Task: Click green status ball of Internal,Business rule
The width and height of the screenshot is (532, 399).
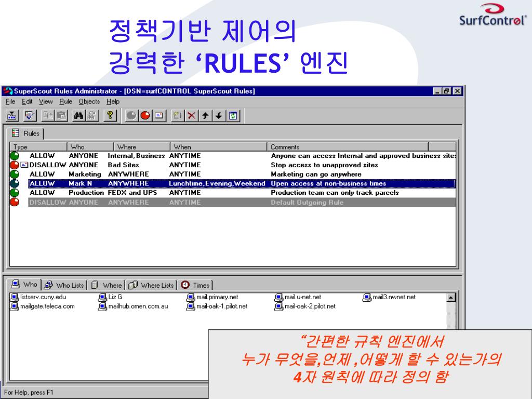Action: click(x=14, y=156)
